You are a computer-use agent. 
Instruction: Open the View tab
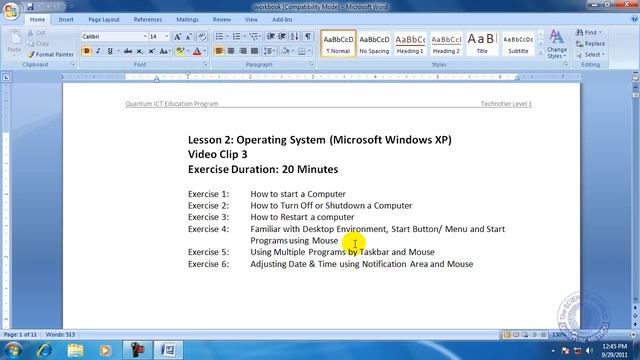coord(251,20)
